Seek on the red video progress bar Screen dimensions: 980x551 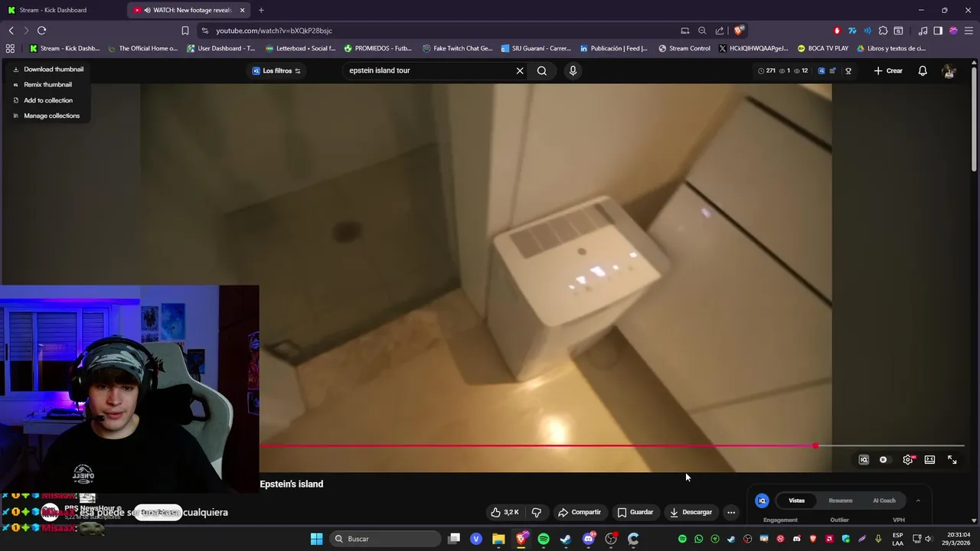[x=536, y=445]
